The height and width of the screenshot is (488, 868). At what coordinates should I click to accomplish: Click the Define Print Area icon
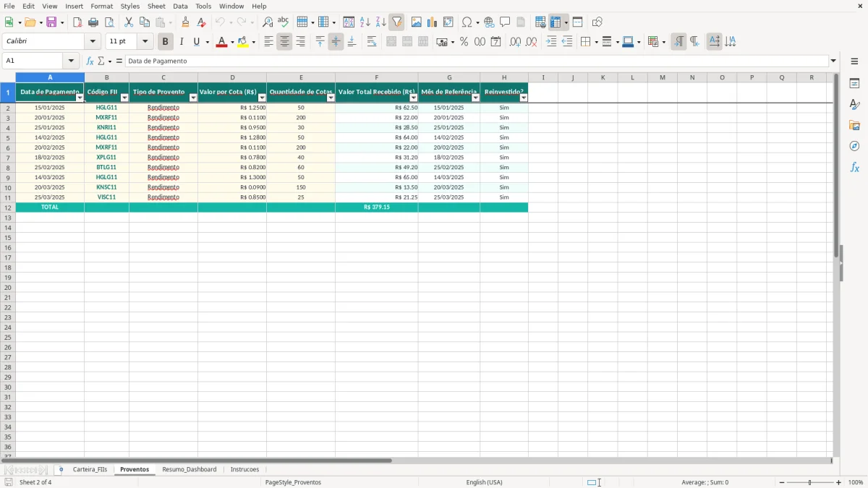(x=540, y=22)
